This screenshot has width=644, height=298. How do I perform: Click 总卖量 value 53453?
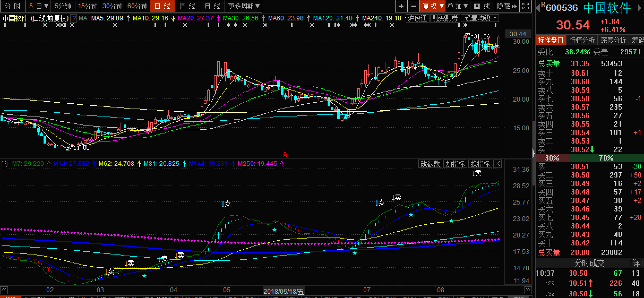(612, 63)
